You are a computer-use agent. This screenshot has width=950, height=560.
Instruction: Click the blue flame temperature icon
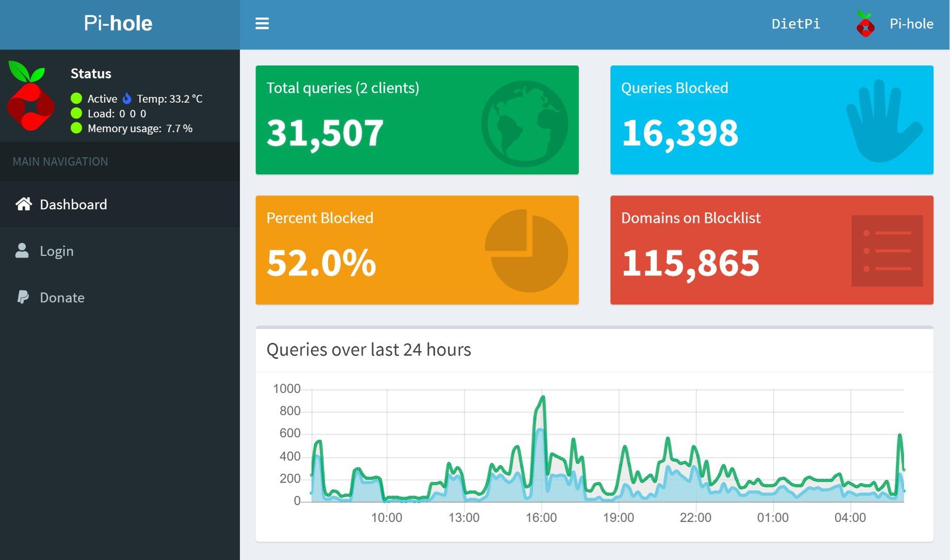[x=127, y=98]
